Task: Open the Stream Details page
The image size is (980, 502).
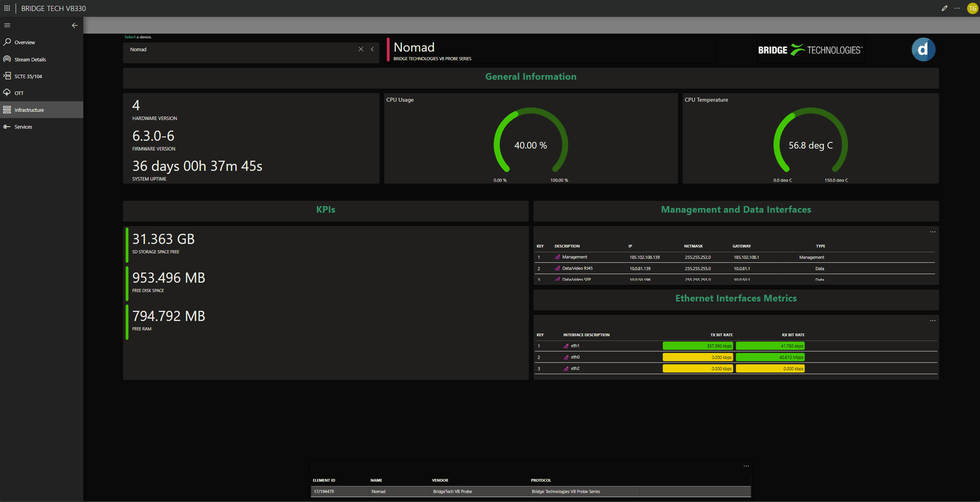Action: [41, 59]
